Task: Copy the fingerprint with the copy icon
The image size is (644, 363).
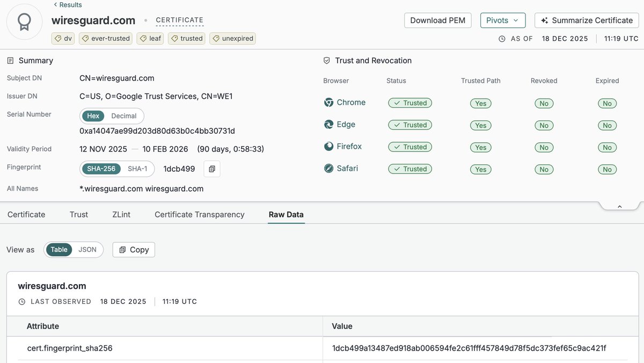Action: (212, 169)
